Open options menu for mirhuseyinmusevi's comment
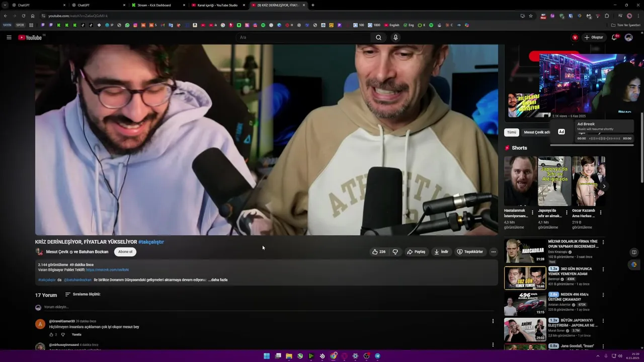The image size is (644, 362). click(x=493, y=345)
